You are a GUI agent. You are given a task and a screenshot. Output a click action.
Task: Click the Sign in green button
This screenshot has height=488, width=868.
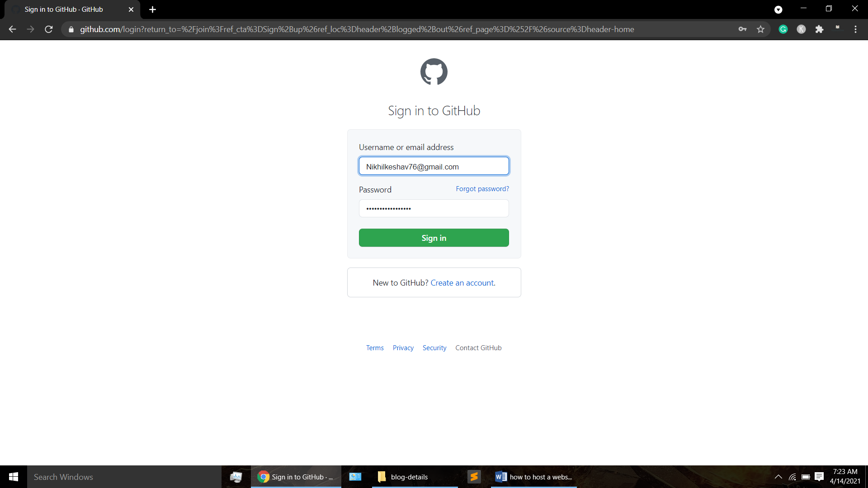point(434,238)
